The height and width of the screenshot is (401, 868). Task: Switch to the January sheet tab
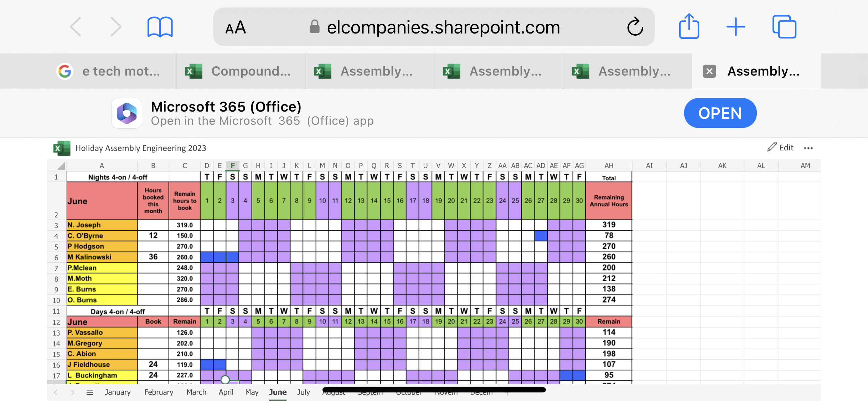pyautogui.click(x=118, y=392)
